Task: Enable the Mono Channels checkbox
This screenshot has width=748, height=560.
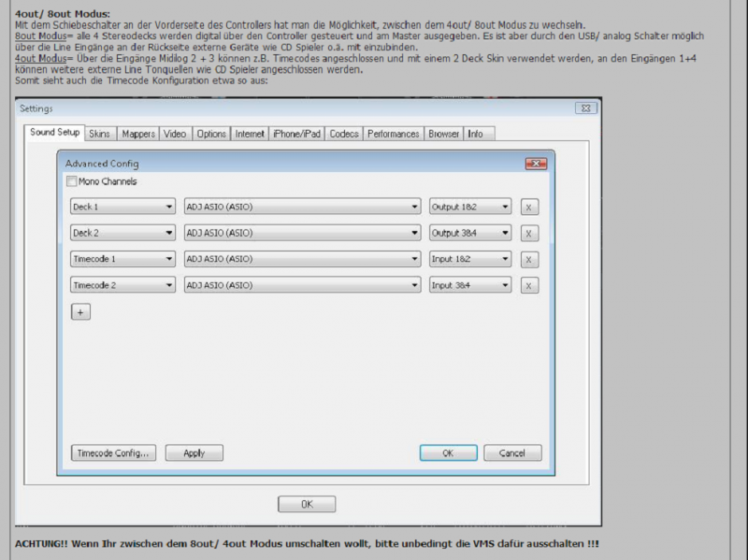Action: coord(73,181)
